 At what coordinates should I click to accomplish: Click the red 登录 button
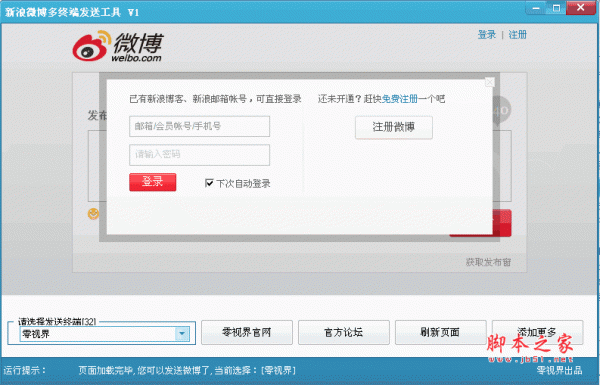coord(153,182)
